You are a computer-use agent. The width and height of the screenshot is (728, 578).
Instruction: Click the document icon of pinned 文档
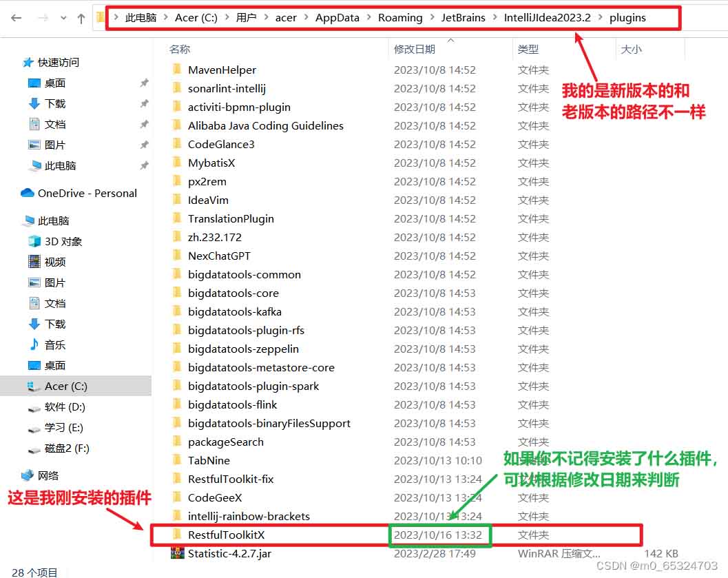pos(34,124)
